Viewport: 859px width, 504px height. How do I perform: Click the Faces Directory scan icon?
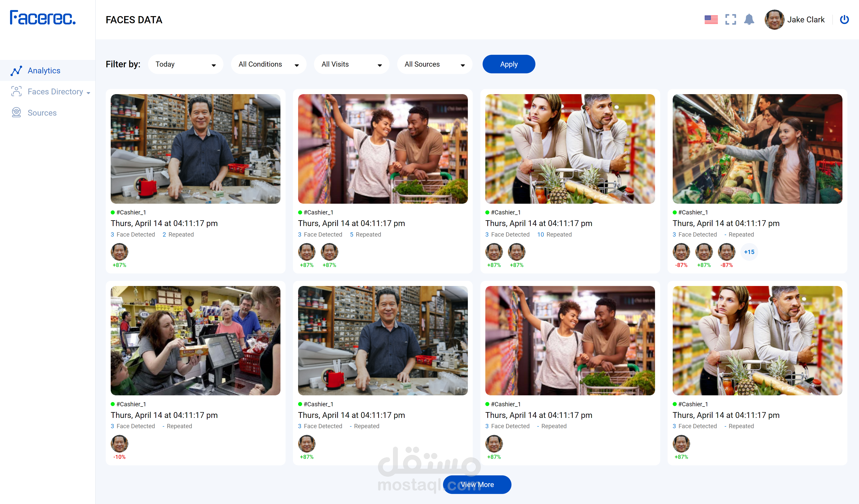[x=16, y=91]
